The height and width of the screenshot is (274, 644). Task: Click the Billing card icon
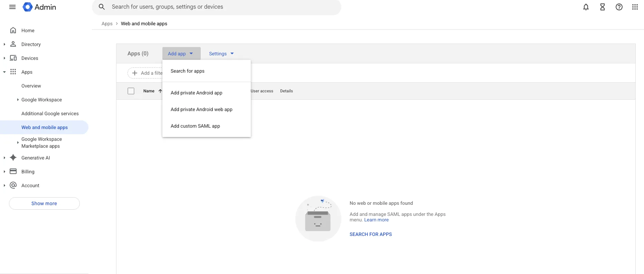click(13, 171)
